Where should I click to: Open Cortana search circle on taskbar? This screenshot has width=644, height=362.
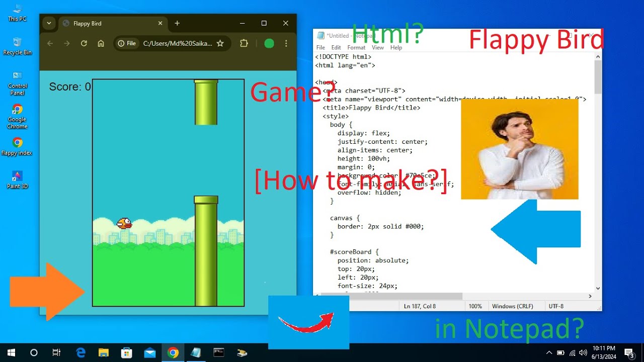point(34,352)
